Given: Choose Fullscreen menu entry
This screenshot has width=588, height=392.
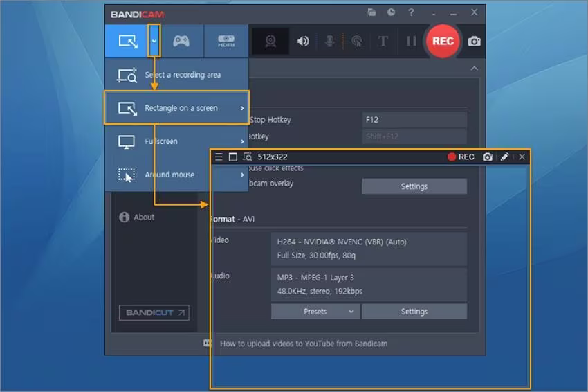Looking at the screenshot, I should click(176, 141).
